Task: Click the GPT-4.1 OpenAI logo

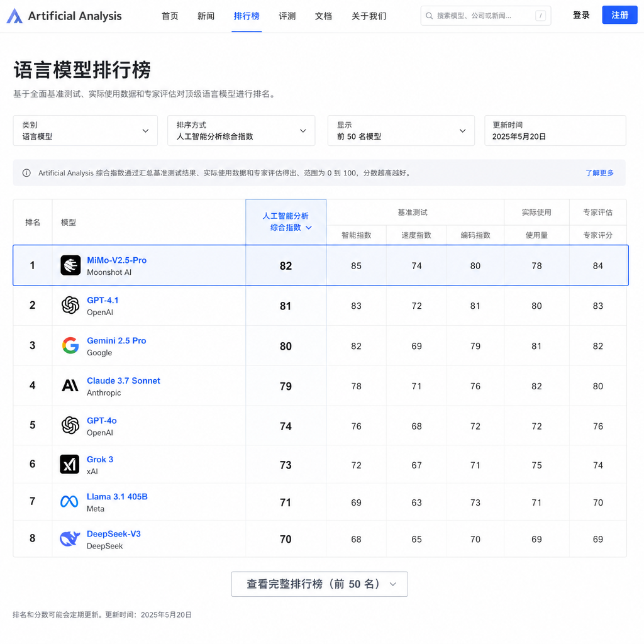Action: tap(70, 305)
